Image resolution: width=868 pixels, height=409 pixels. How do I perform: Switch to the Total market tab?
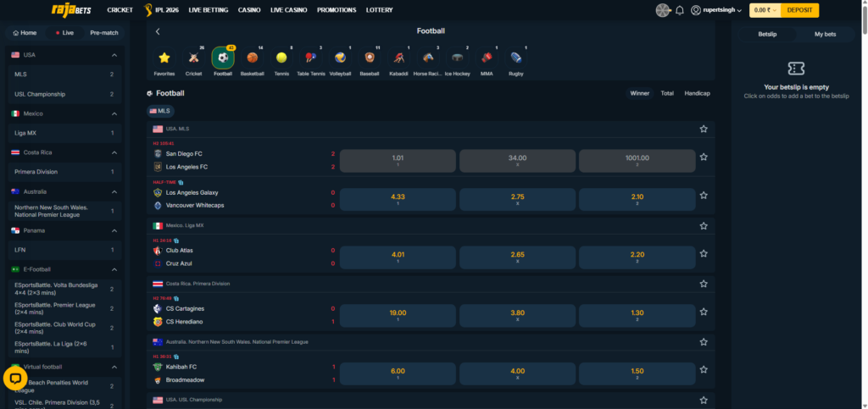[667, 93]
